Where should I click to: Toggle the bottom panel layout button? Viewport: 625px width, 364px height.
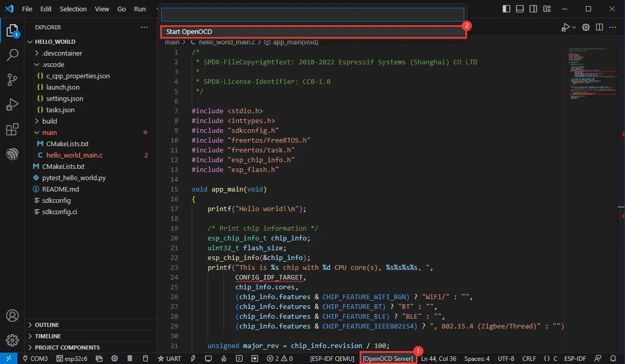pos(520,9)
